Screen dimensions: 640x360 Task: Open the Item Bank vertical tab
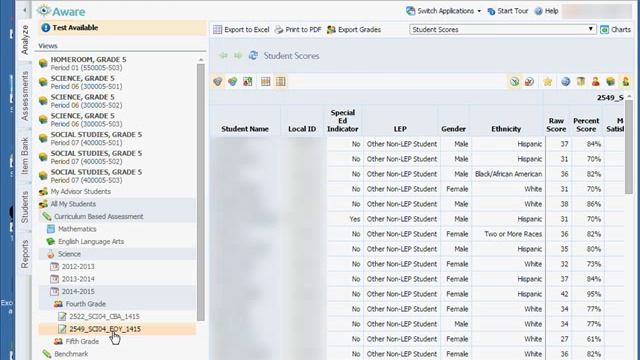coord(25,156)
